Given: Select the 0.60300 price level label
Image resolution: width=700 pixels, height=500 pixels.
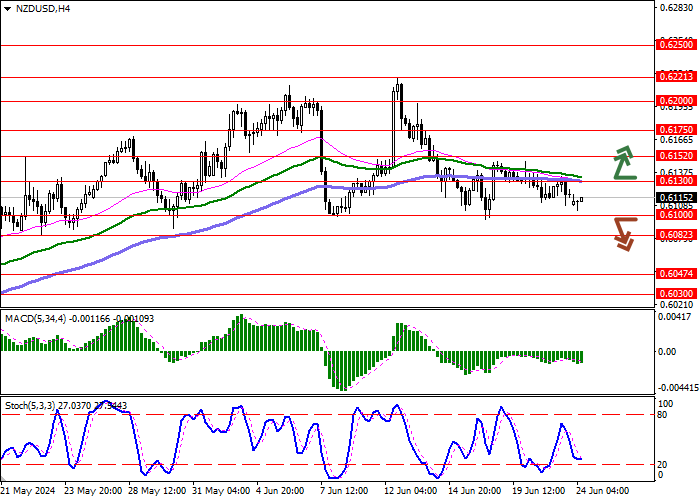Looking at the screenshot, I should 677,294.
